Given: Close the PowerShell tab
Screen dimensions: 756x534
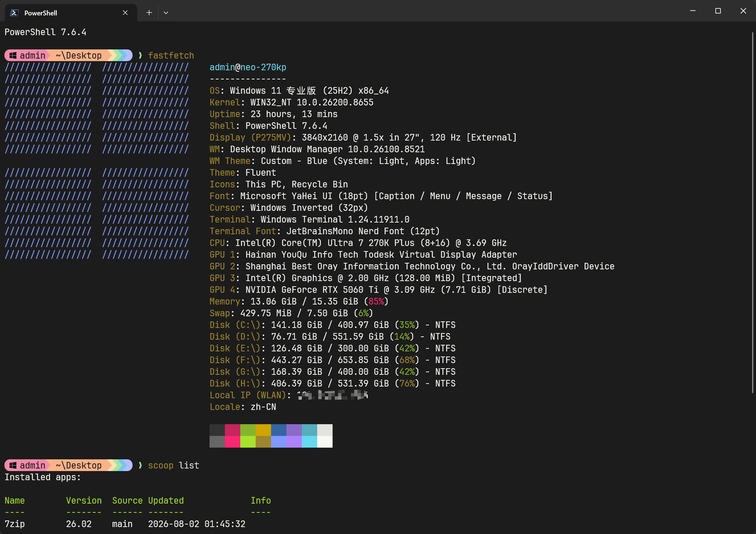Looking at the screenshot, I should pos(125,12).
